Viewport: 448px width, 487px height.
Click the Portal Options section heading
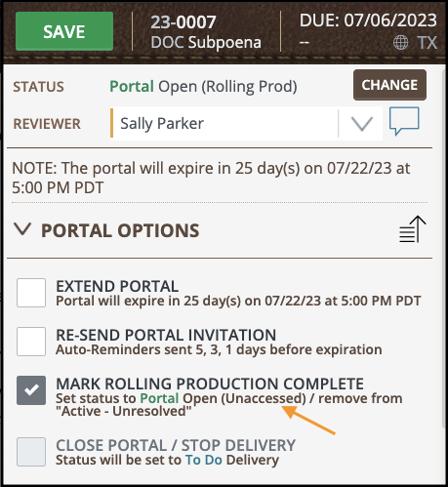click(x=120, y=230)
